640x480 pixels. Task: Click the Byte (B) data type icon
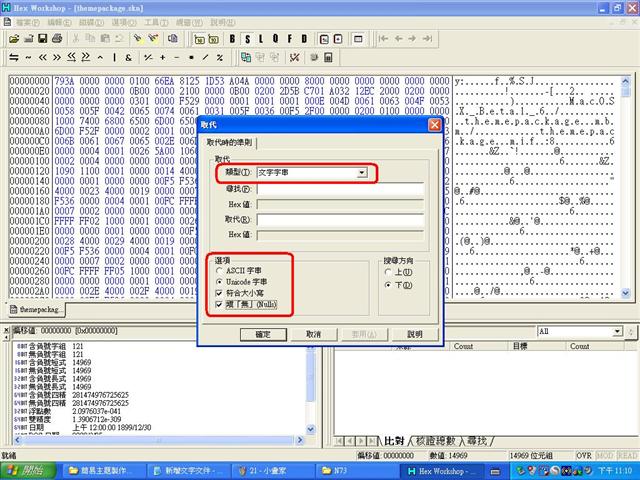[x=232, y=39]
